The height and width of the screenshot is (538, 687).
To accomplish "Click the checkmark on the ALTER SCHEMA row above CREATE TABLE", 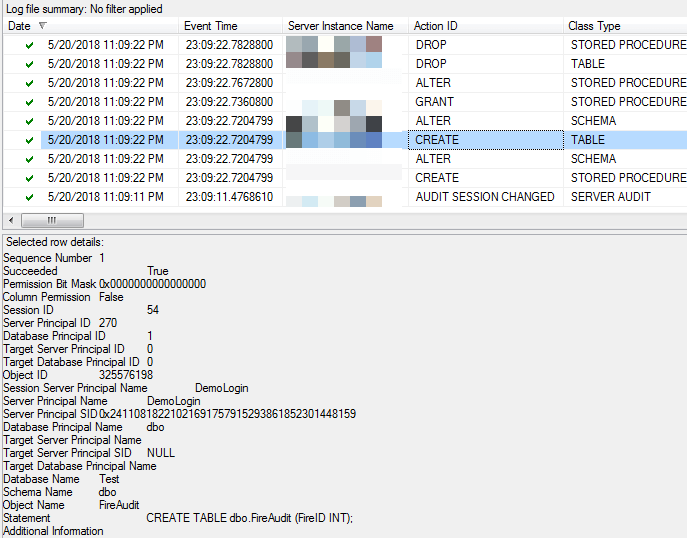I will point(30,121).
